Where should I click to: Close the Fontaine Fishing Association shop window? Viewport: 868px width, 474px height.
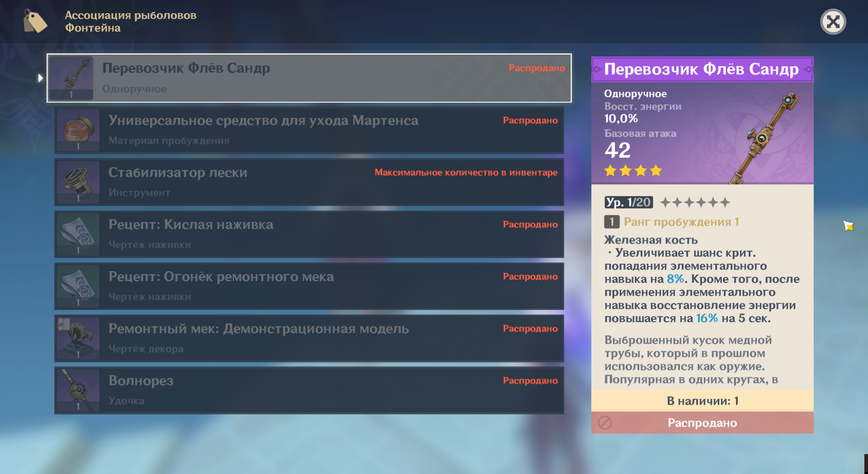click(833, 21)
